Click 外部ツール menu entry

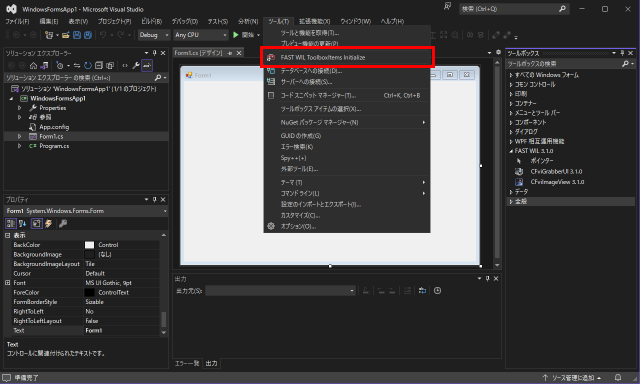347,169
